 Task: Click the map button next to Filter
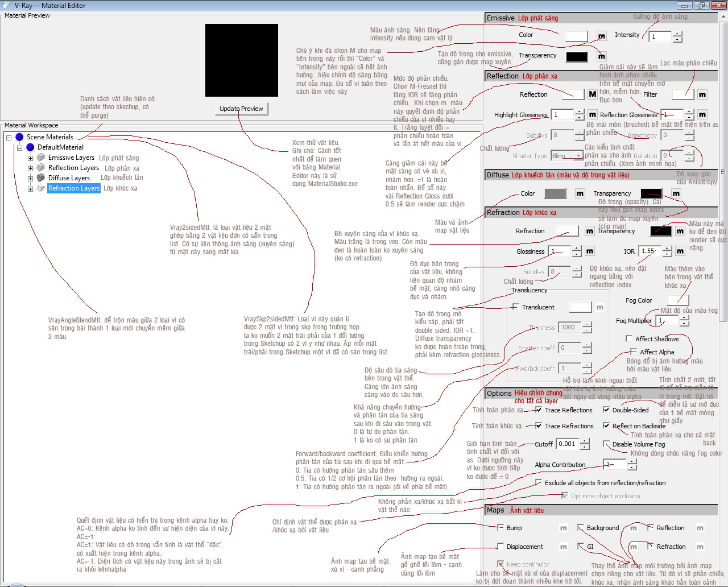coord(702,94)
